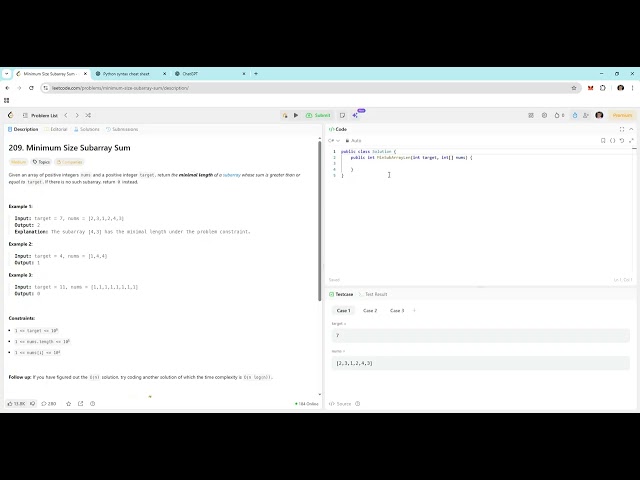Open LeetCode settings gear icon

(x=544, y=116)
